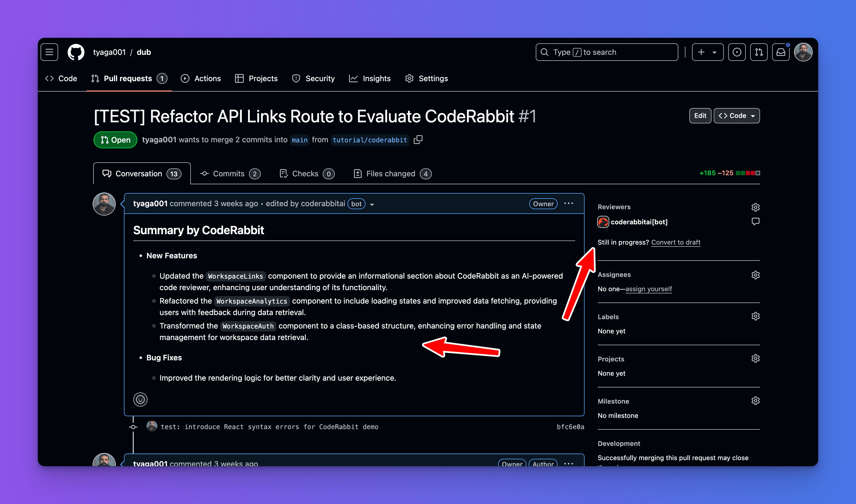The image size is (856, 504).
Task: Click the Convert to draft link
Action: (676, 242)
